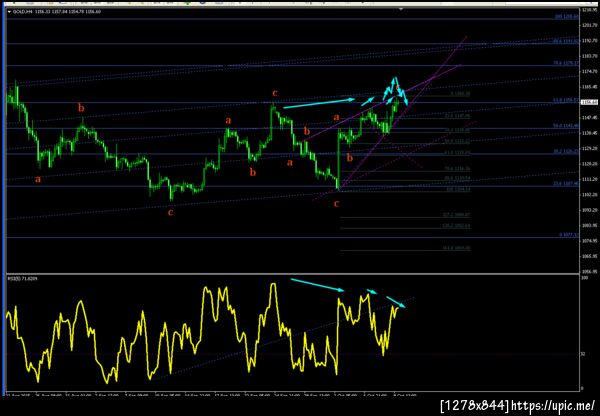Viewport: 600px width, 416px height.
Task: Open the GOLD,H4 chart title dropdown triangle
Action: pyautogui.click(x=9, y=12)
